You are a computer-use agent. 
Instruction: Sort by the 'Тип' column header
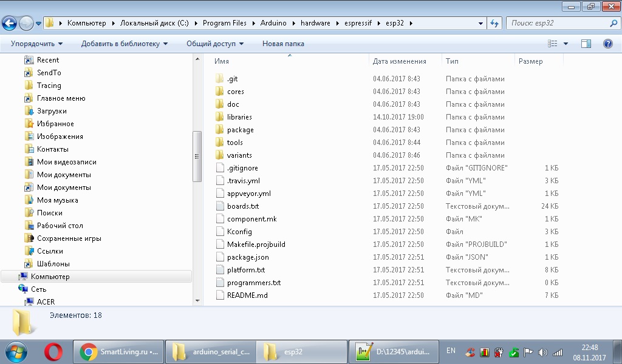click(x=452, y=61)
